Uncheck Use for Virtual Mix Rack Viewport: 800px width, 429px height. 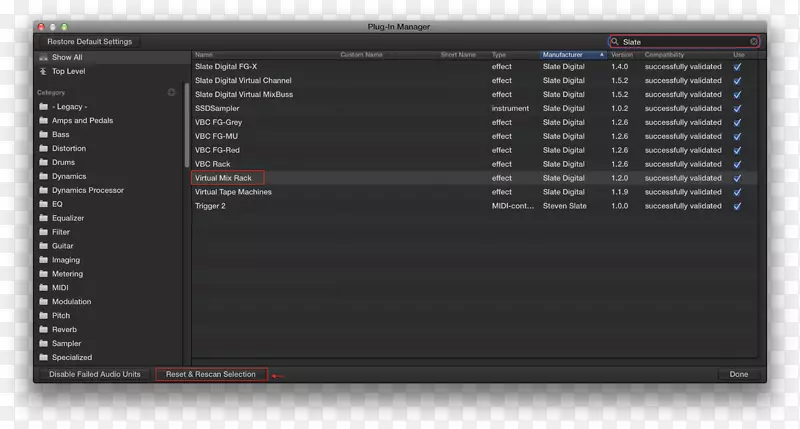[x=737, y=179]
